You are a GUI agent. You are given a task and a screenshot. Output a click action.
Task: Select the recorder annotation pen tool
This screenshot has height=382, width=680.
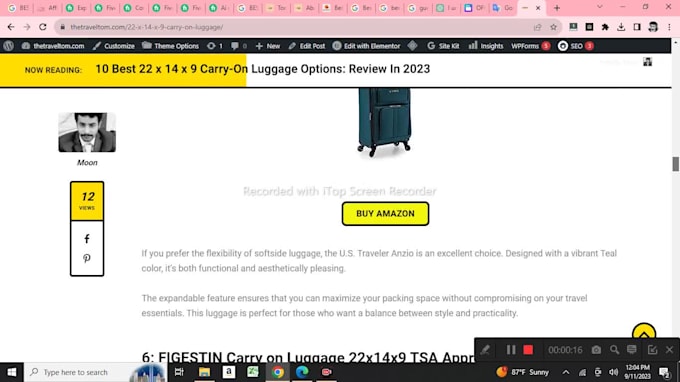click(x=485, y=350)
